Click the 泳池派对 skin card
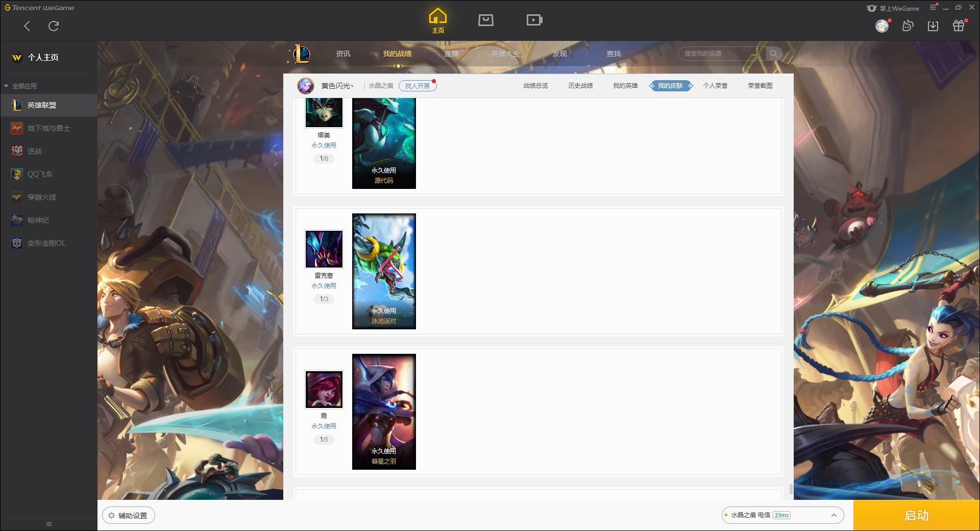Viewport: 980px width, 531px height. (x=384, y=271)
